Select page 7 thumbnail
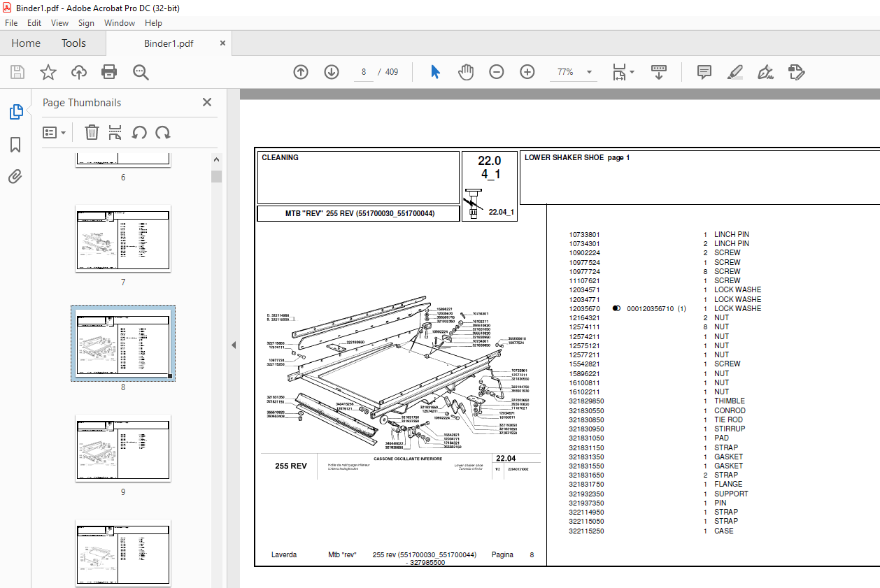This screenshot has height=588, width=880. [x=123, y=238]
